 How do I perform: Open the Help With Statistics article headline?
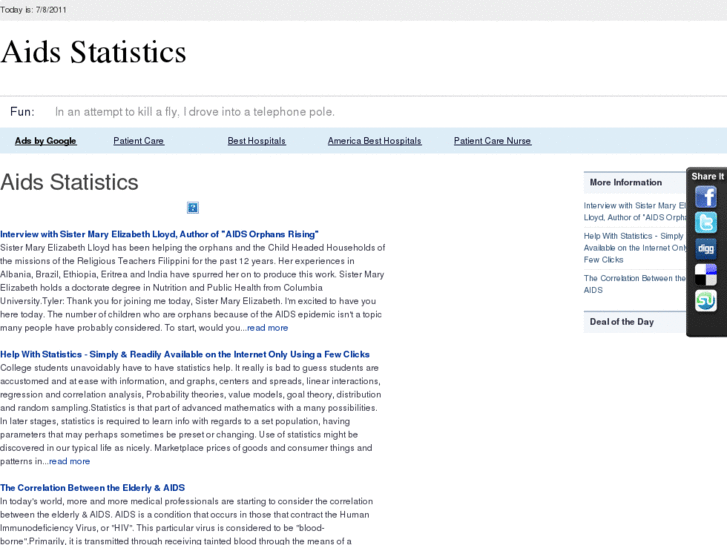[x=185, y=354]
